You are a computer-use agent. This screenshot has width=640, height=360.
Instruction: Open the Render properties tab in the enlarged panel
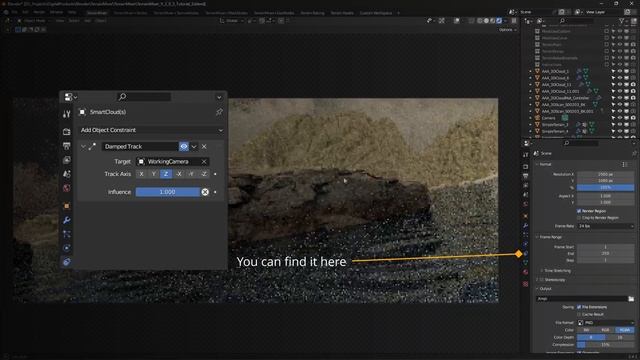(x=67, y=131)
